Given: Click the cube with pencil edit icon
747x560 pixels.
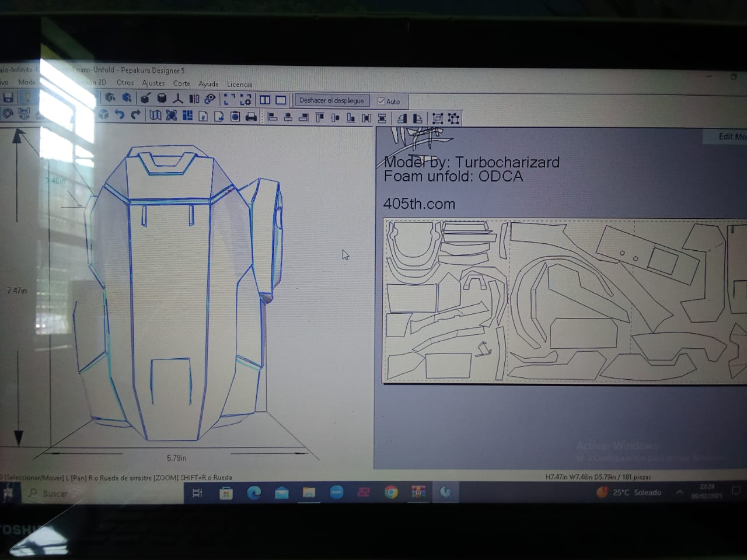Looking at the screenshot, I should (x=145, y=99).
